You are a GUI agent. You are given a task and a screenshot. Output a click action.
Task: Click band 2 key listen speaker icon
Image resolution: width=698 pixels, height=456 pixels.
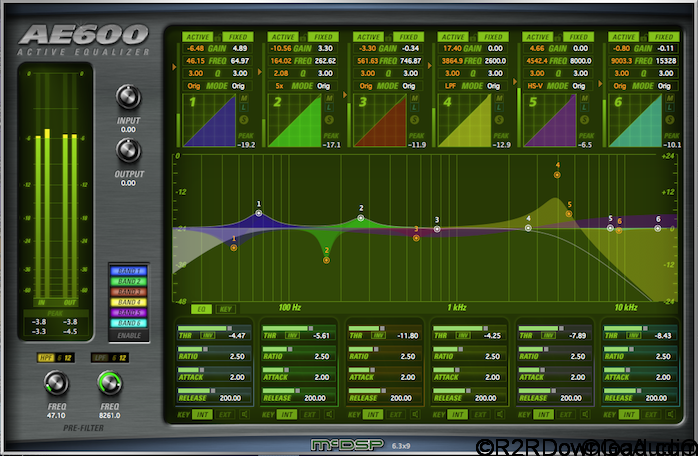329,415
